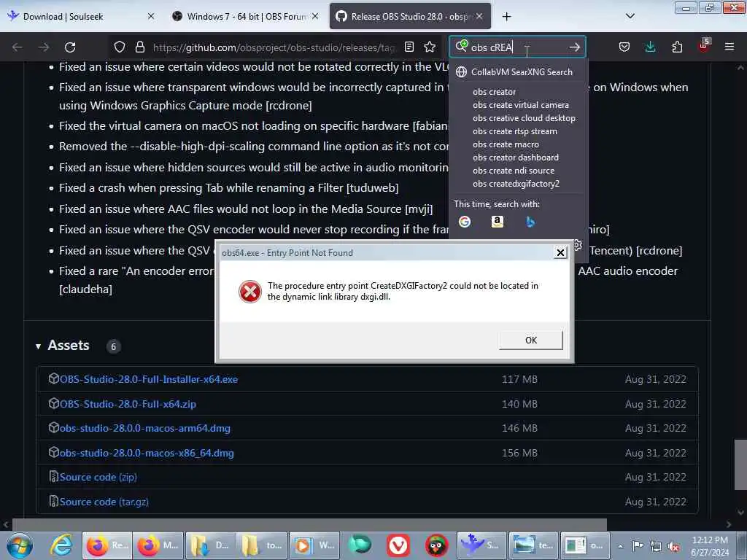Image resolution: width=747 pixels, height=560 pixels.
Task: Collapse the Assets section
Action: (38, 346)
